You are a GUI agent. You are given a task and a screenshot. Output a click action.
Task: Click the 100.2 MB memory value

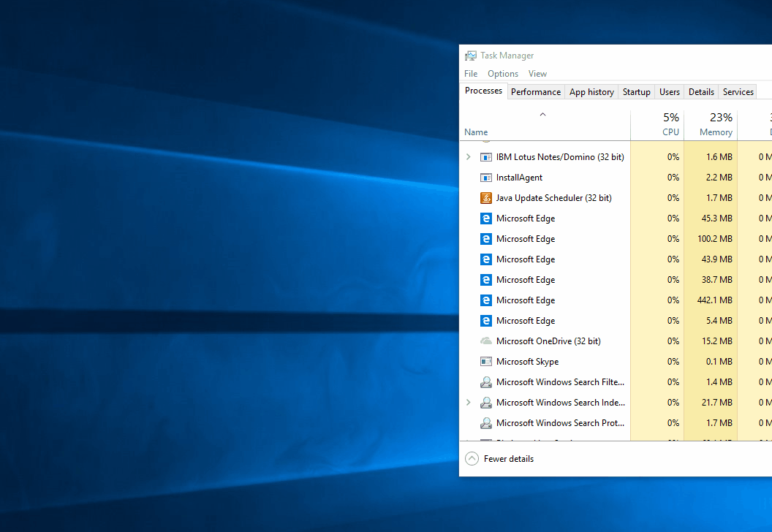pyautogui.click(x=715, y=239)
